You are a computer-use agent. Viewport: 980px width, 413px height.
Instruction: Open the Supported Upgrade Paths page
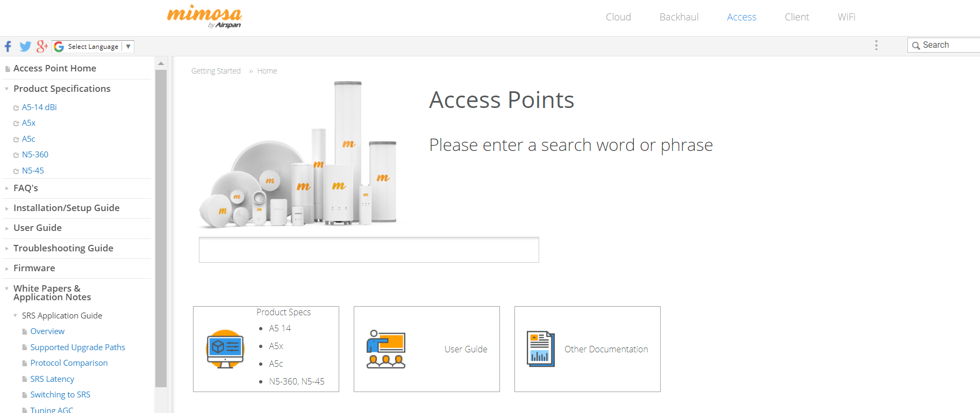[x=77, y=347]
